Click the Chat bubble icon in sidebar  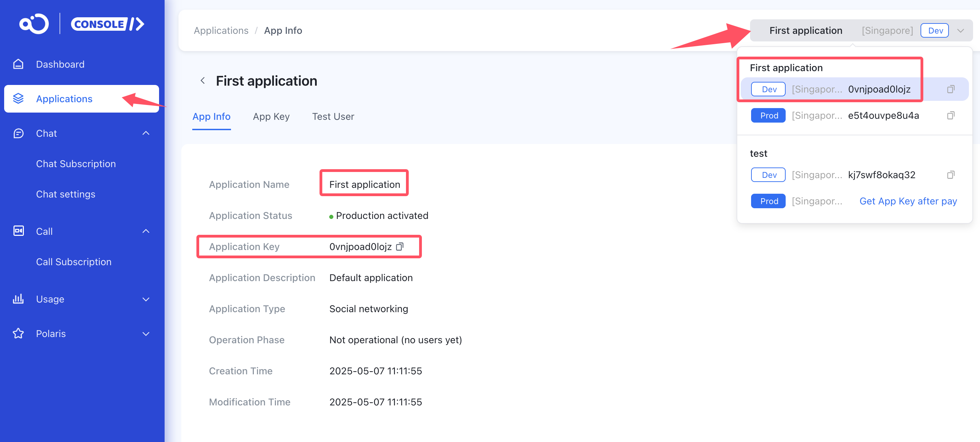point(18,133)
